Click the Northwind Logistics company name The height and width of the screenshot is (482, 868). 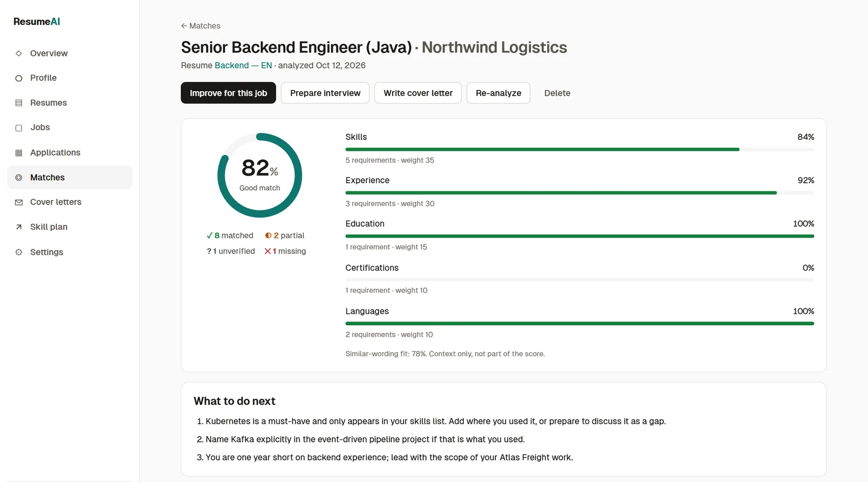coord(494,48)
